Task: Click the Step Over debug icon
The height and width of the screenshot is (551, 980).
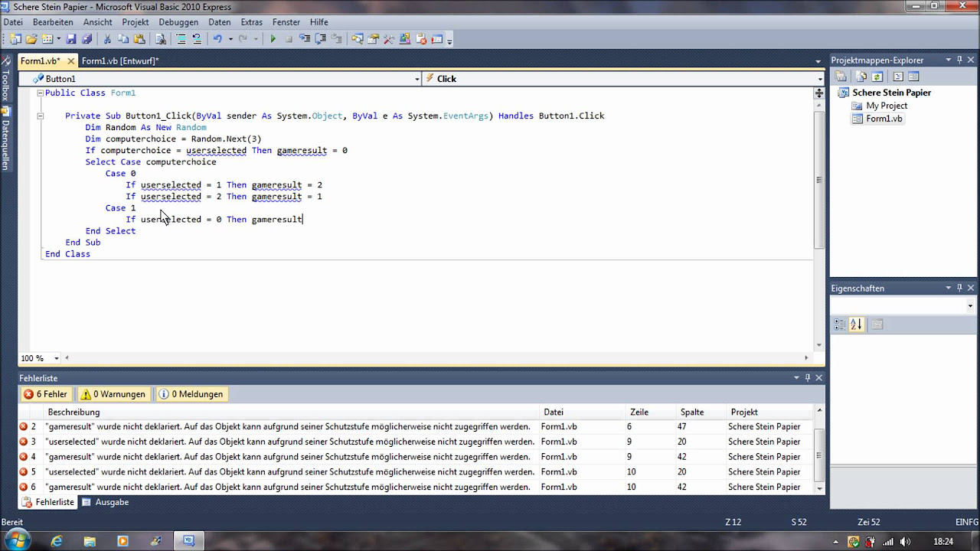Action: coord(320,39)
